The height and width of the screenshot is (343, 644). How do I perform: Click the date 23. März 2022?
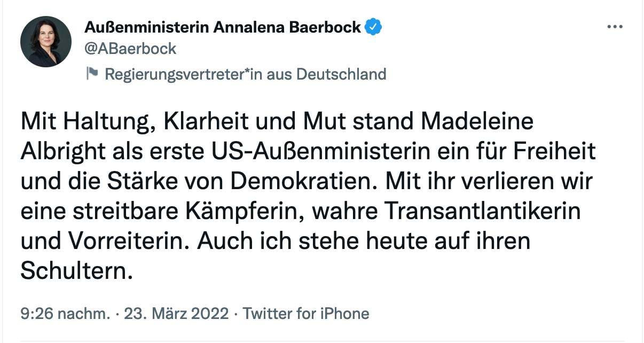tap(176, 313)
